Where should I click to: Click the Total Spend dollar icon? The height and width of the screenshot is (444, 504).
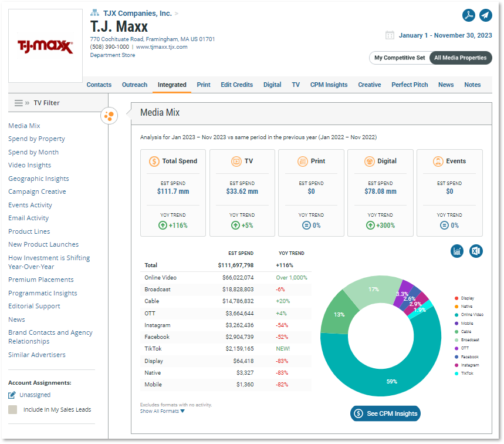[154, 161]
